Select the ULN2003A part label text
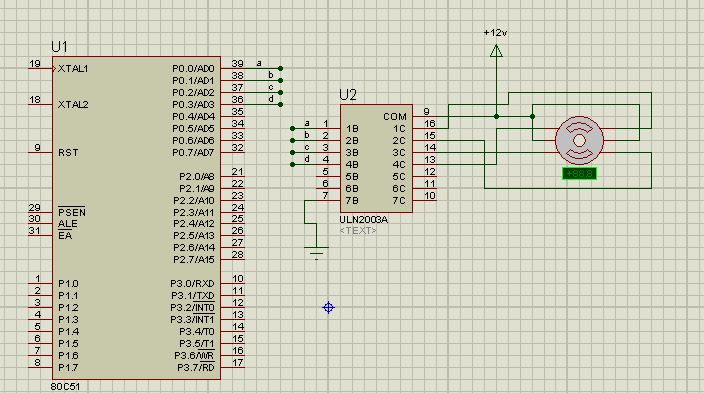The height and width of the screenshot is (393, 704). [363, 220]
